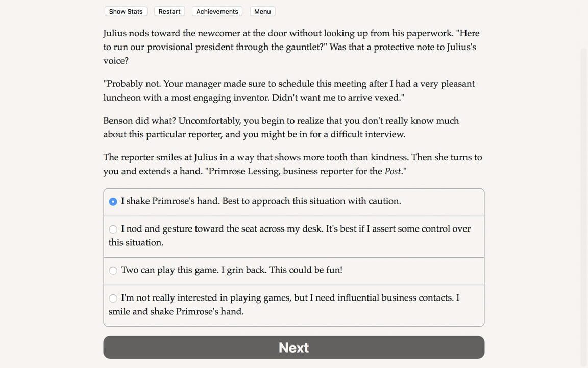Viewport: 588px width, 368px height.
Task: Advance the story with Next
Action: coord(293,347)
